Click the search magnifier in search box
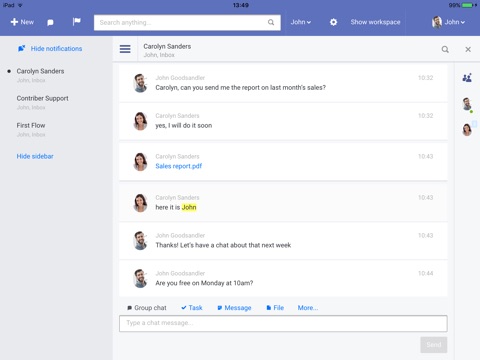The height and width of the screenshot is (360, 480). (x=271, y=22)
